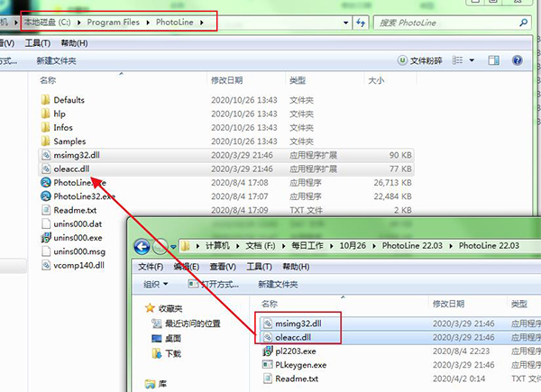Expand arrow after 10月26 breadcrumb
The image size is (541, 392).
point(374,246)
